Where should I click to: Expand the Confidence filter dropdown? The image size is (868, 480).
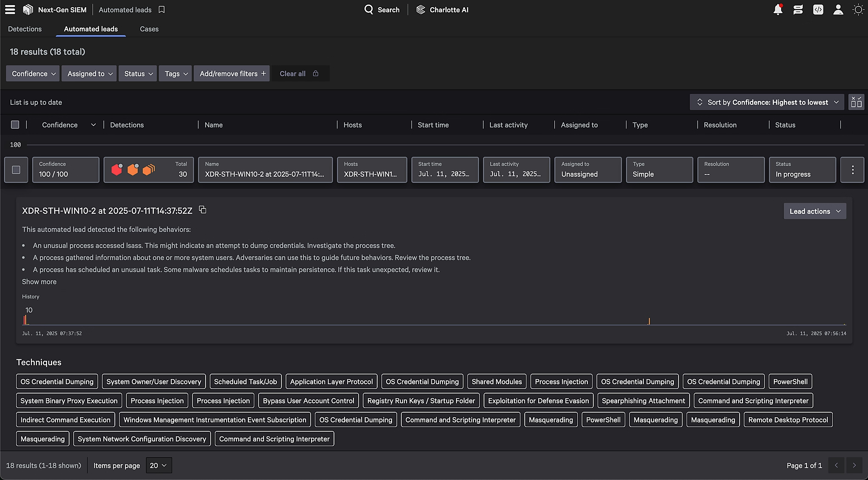click(33, 73)
